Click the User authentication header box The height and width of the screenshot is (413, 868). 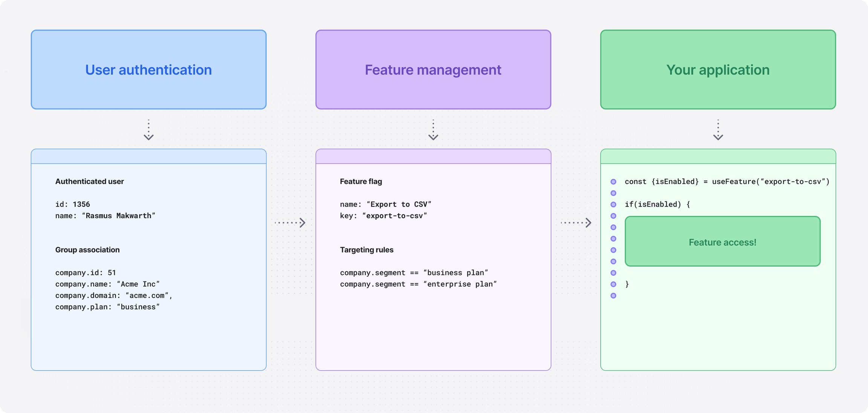pos(148,70)
